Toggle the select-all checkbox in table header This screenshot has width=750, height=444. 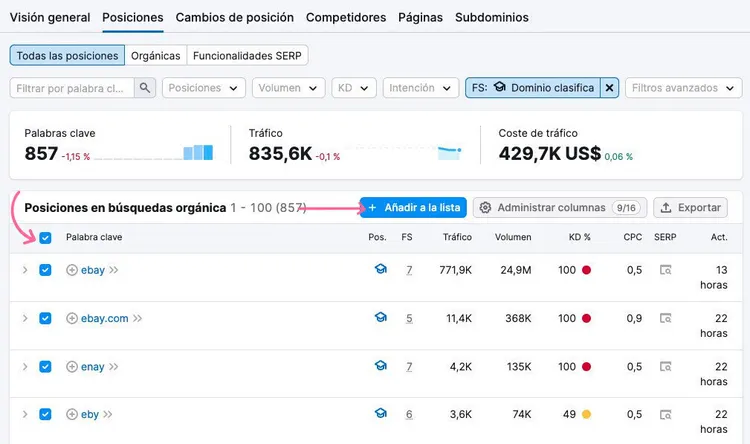coord(45,238)
